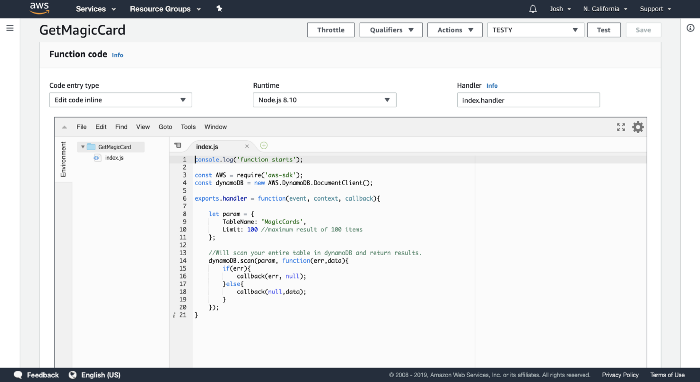Close the index.js tab
This screenshot has height=382, width=700.
247,146
